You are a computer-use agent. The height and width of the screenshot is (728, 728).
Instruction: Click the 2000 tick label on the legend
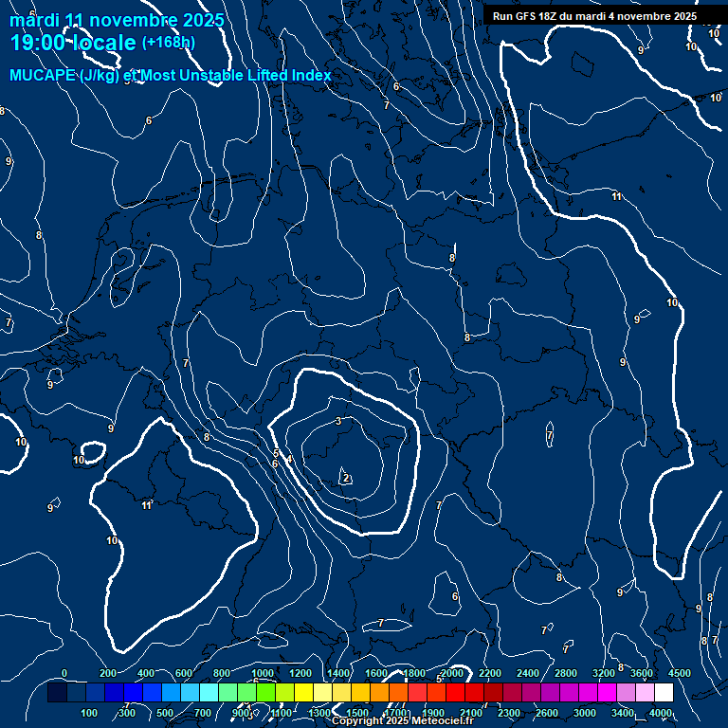pyautogui.click(x=452, y=673)
